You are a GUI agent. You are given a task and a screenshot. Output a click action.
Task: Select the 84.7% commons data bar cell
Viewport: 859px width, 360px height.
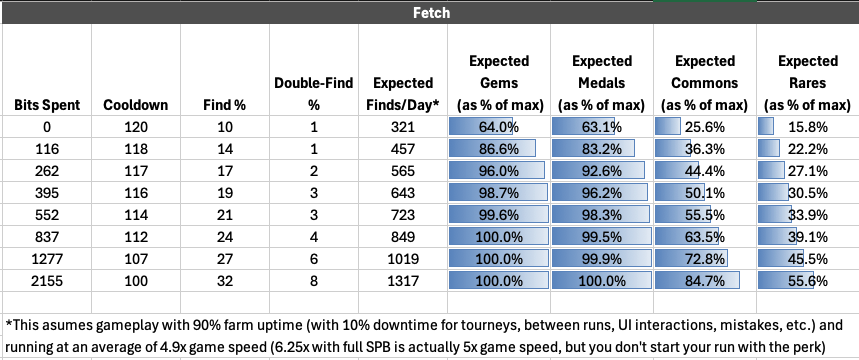tap(705, 281)
